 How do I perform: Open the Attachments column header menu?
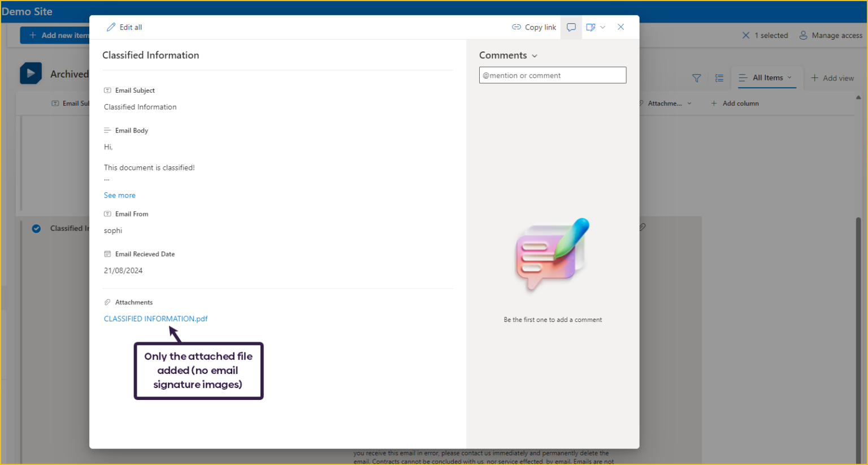pyautogui.click(x=690, y=103)
